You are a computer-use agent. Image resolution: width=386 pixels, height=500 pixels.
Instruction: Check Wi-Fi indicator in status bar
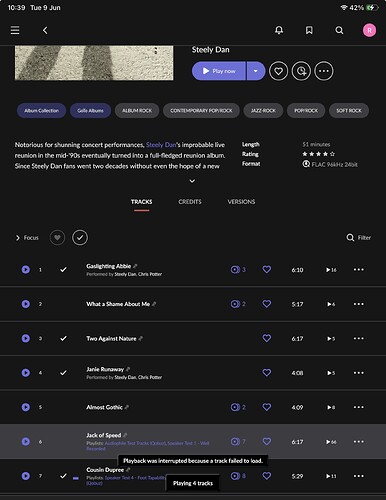tap(344, 7)
